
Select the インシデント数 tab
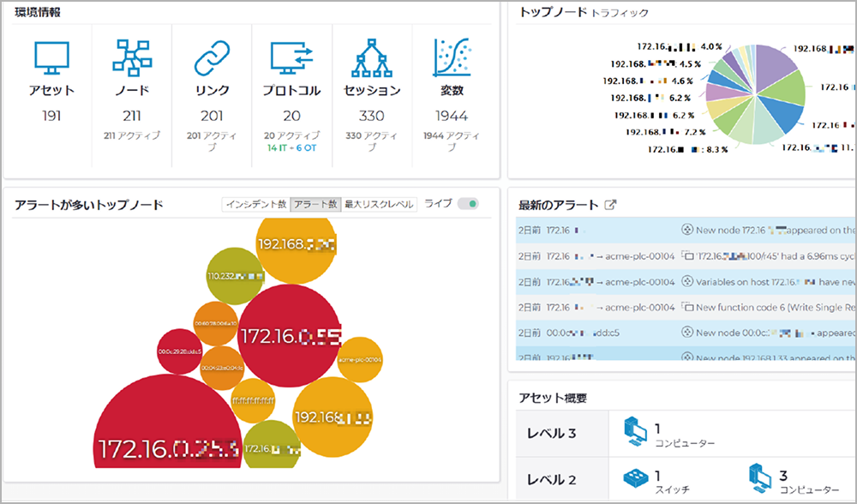(255, 204)
